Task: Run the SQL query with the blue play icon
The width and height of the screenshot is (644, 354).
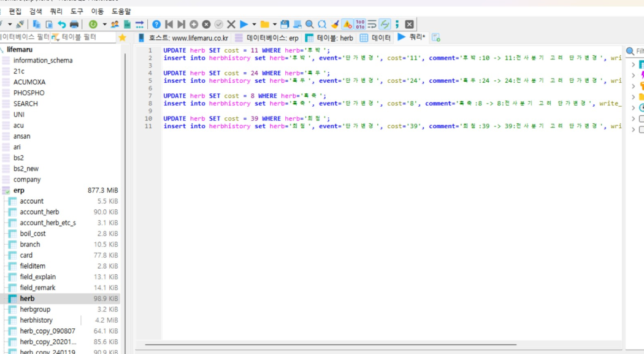Action: coord(243,24)
